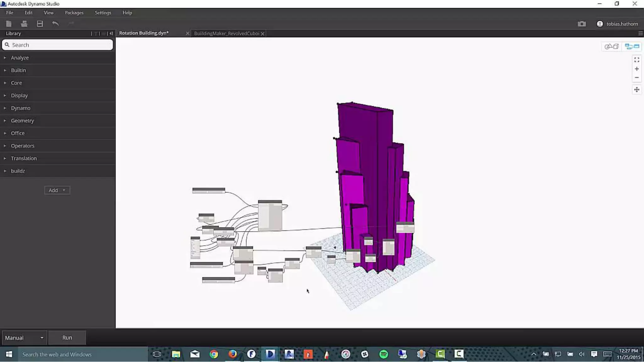Undo the last action via toolbar arrow
This screenshot has height=362, width=644.
[x=55, y=24]
